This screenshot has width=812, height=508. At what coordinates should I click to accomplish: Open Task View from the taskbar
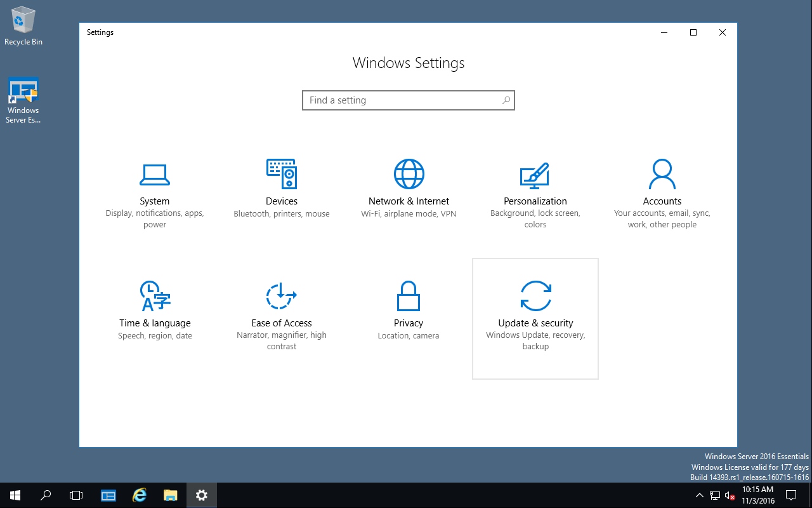pyautogui.click(x=76, y=495)
